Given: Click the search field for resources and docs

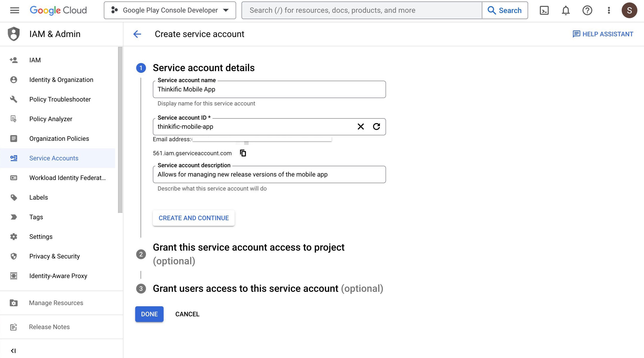Looking at the screenshot, I should [x=362, y=10].
